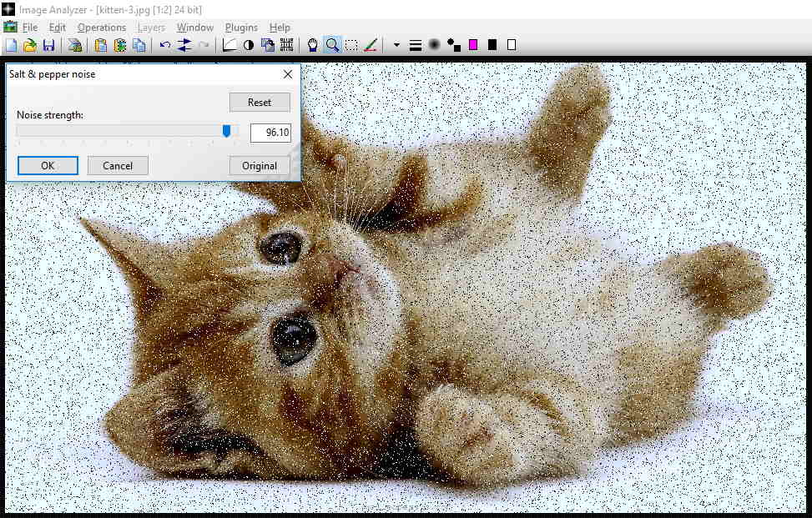The image size is (812, 518).
Task: Click the greyed-out Redo icon
Action: (204, 46)
